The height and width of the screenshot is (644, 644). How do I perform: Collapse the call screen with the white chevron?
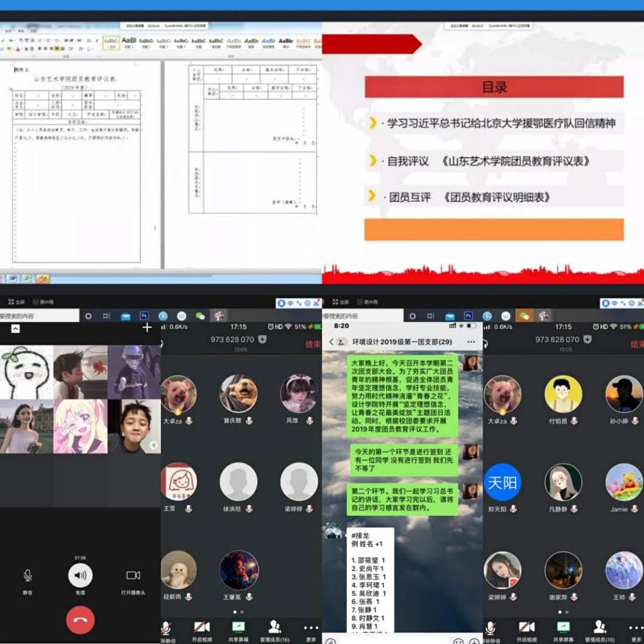[x=16, y=329]
